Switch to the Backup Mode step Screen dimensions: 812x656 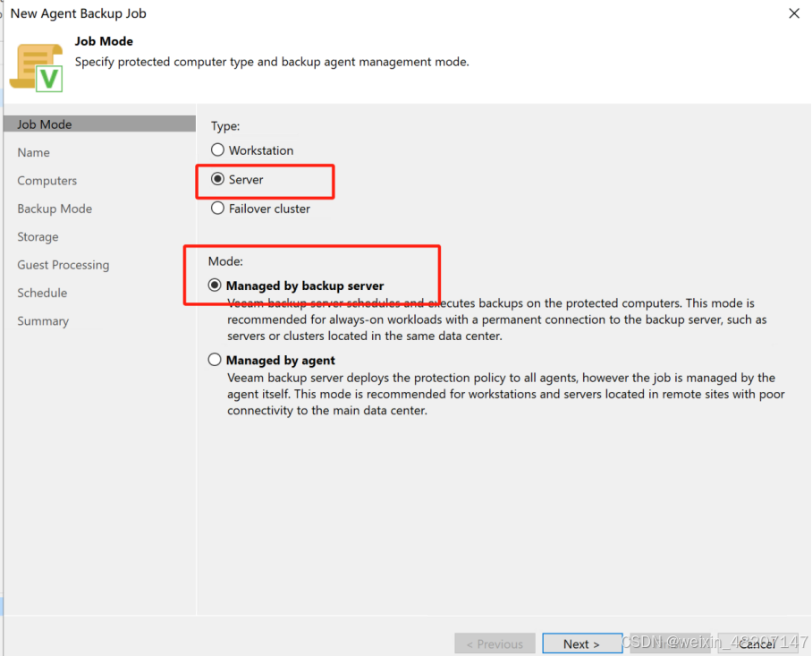click(x=55, y=209)
